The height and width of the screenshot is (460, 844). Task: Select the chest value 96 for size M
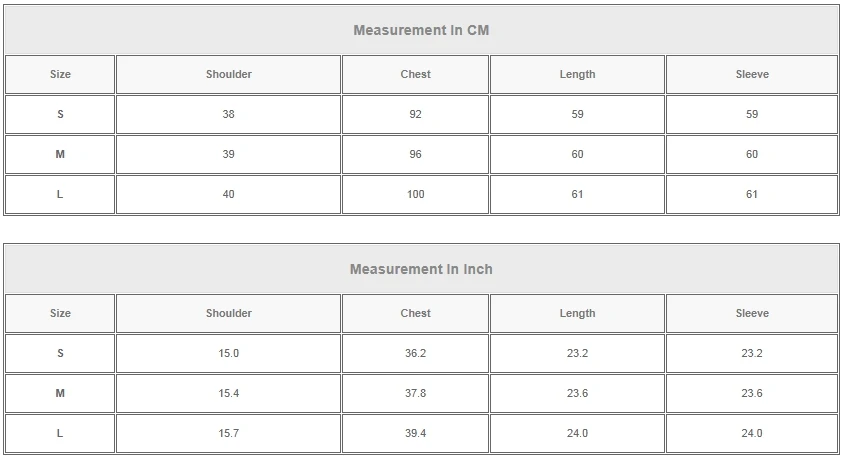[x=416, y=154]
